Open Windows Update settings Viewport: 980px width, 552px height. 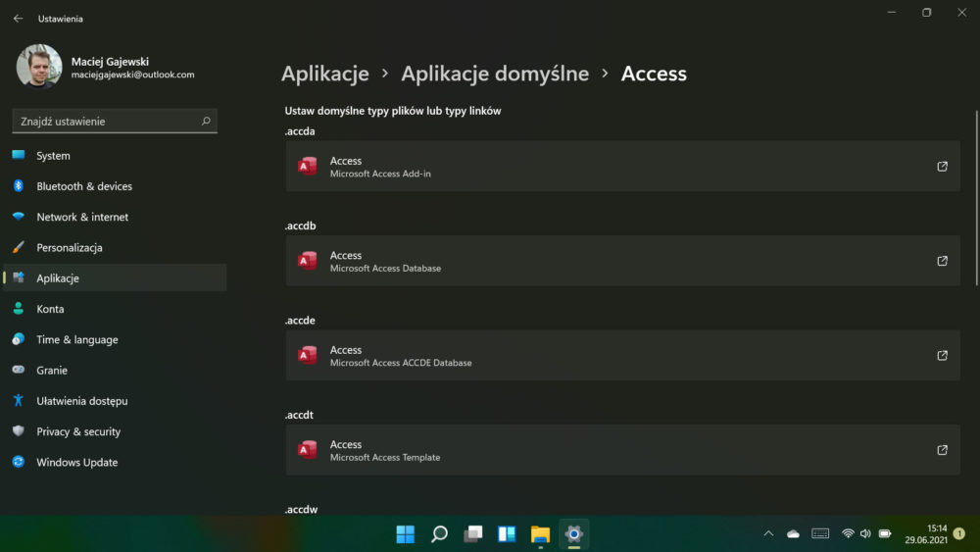(115, 462)
